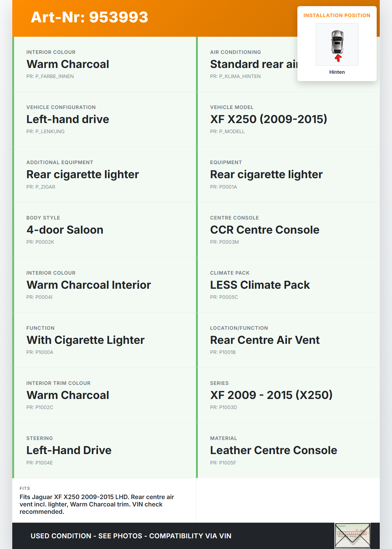Viewport: 392px width, 549px height.
Task: Select the Warm Charcoal Interior card
Action: click(89, 285)
